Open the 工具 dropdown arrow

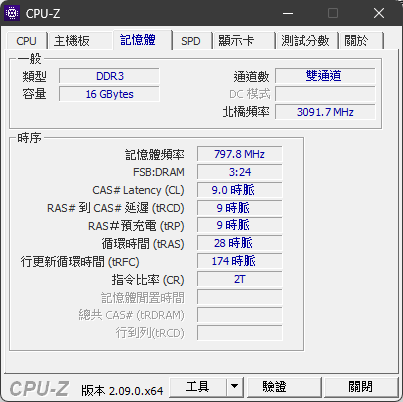point(235,387)
